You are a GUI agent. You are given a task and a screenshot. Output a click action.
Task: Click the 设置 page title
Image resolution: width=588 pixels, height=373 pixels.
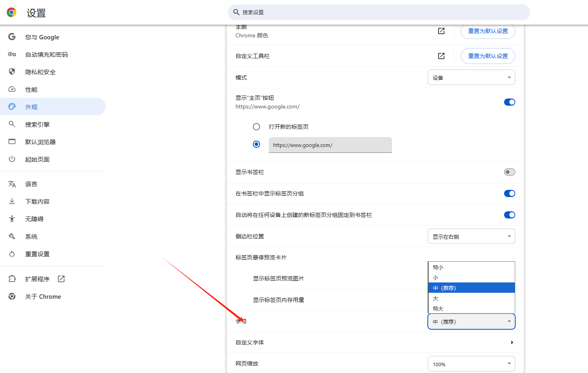36,13
